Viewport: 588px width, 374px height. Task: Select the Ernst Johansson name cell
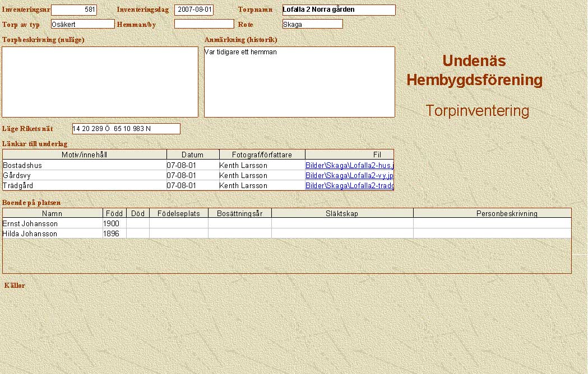[x=52, y=224]
